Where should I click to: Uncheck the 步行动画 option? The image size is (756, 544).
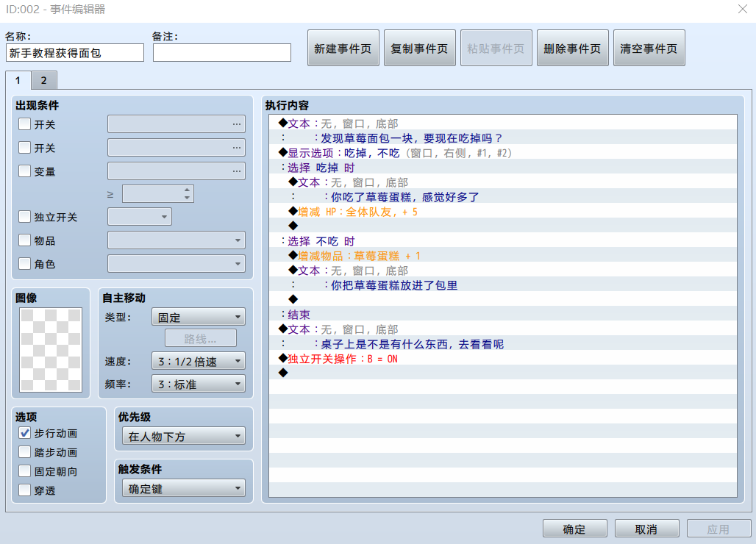coord(24,433)
